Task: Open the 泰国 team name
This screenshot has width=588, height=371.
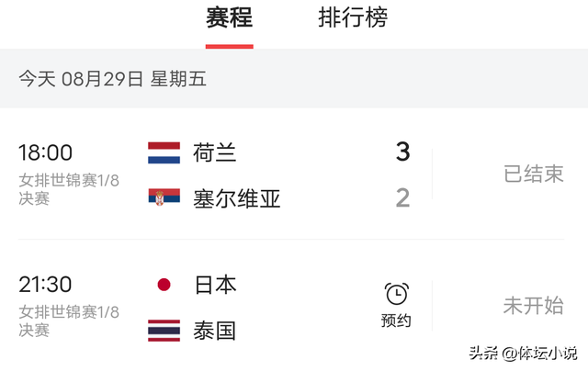Action: coord(214,331)
